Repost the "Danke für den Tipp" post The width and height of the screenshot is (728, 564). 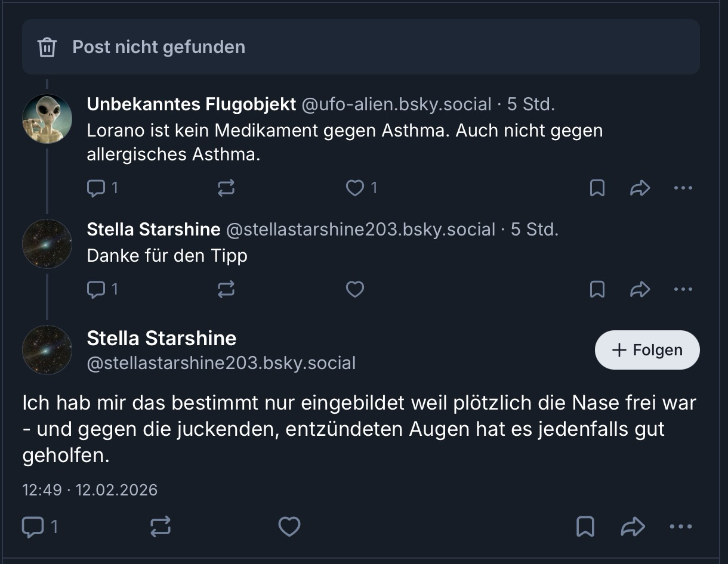click(x=226, y=290)
